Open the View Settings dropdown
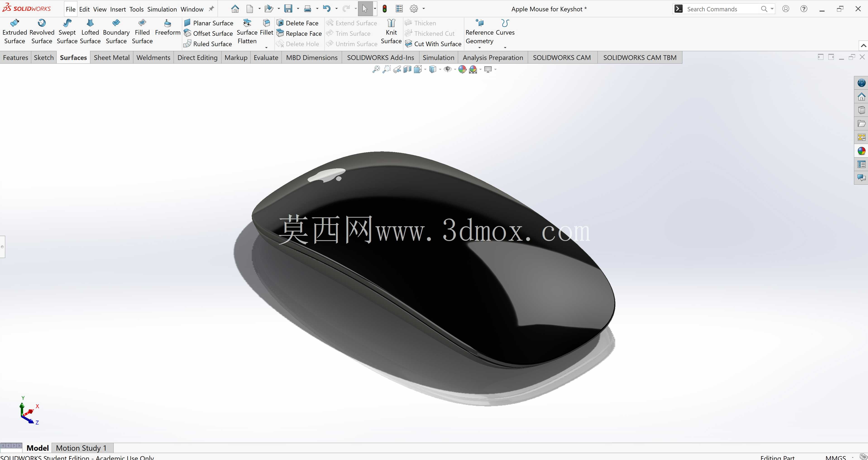Viewport: 868px width, 460px height. tap(495, 69)
